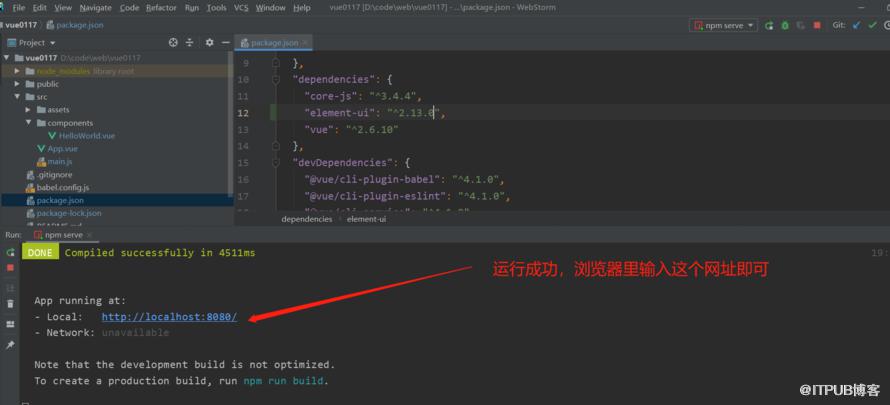Click the vue0117 breadcrumb in navigation bar
Screen dimensions: 890x405
[20, 26]
